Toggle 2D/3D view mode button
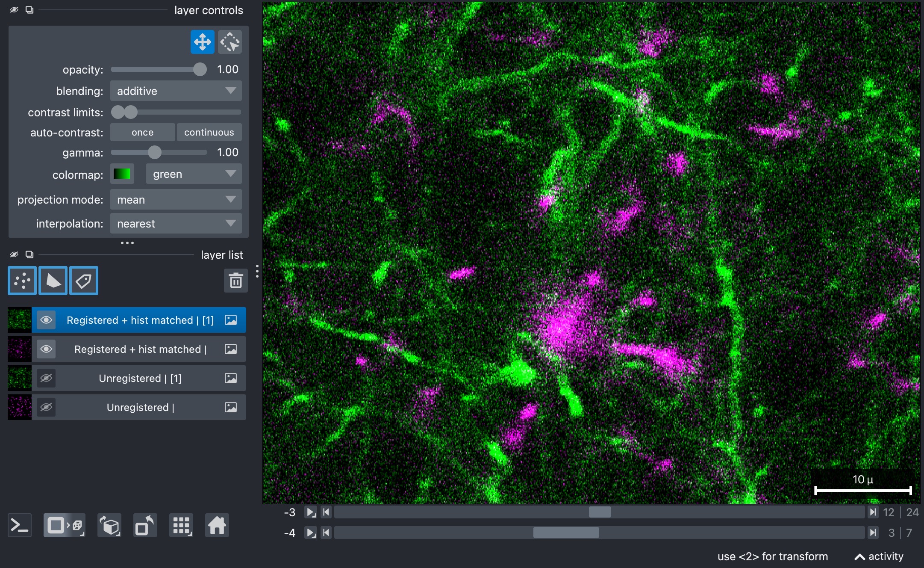Viewport: 924px width, 568px height. (65, 525)
